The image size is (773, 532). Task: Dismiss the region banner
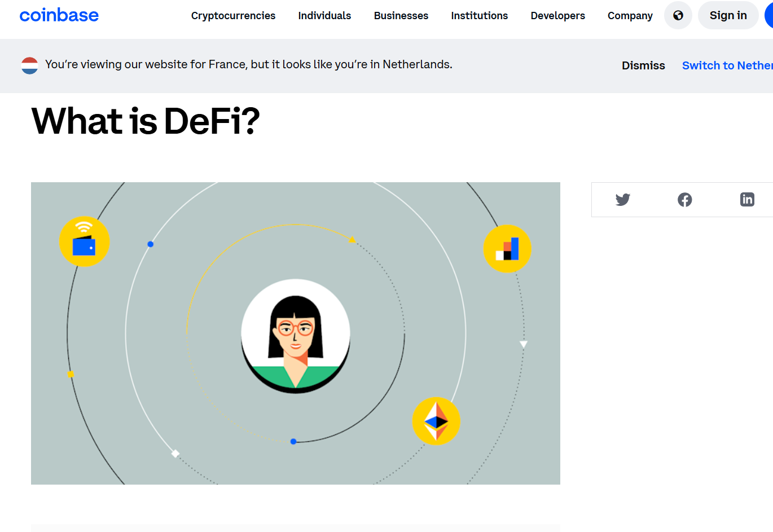[643, 65]
